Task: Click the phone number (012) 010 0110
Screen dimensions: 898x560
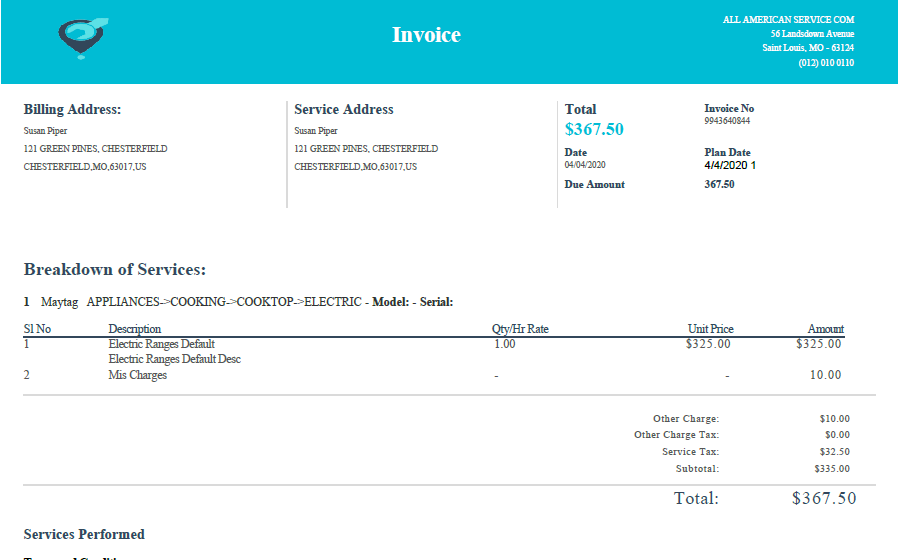Action: [826, 62]
